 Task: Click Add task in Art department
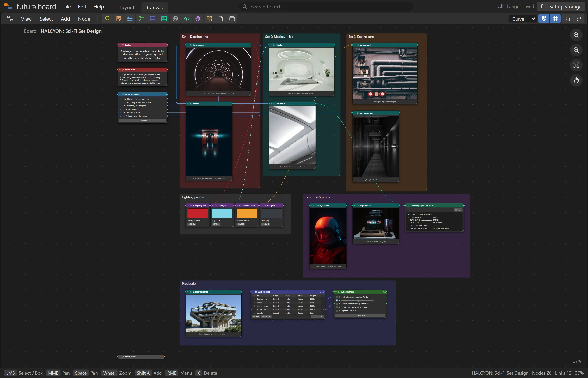click(x=360, y=315)
